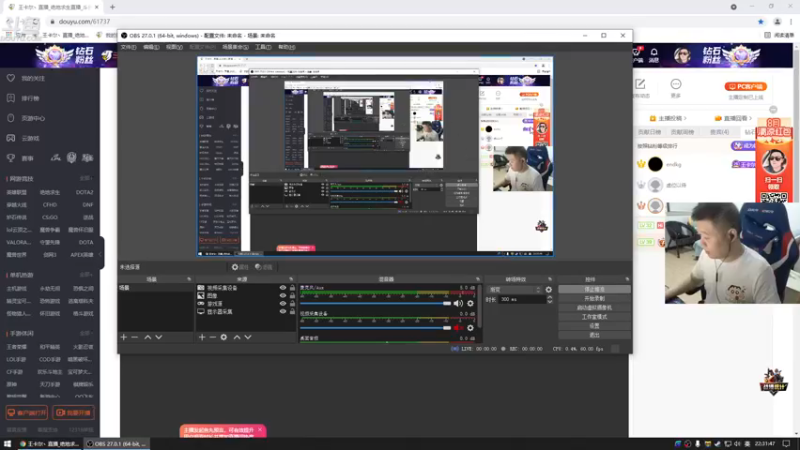The height and width of the screenshot is (450, 800).
Task: Open the 控件 dock panel corner icon
Action: (x=627, y=280)
